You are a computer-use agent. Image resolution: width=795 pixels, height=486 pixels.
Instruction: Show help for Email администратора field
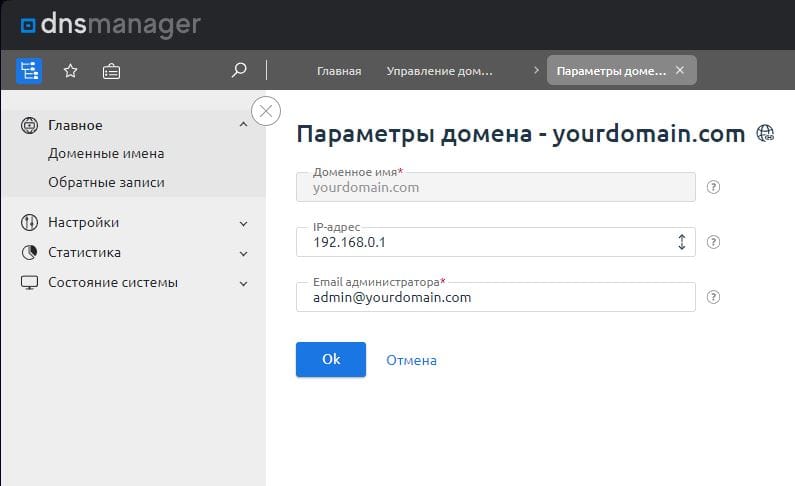pos(713,297)
